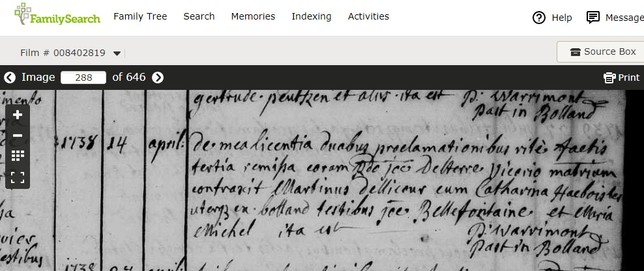Open the Memories menu

(253, 16)
